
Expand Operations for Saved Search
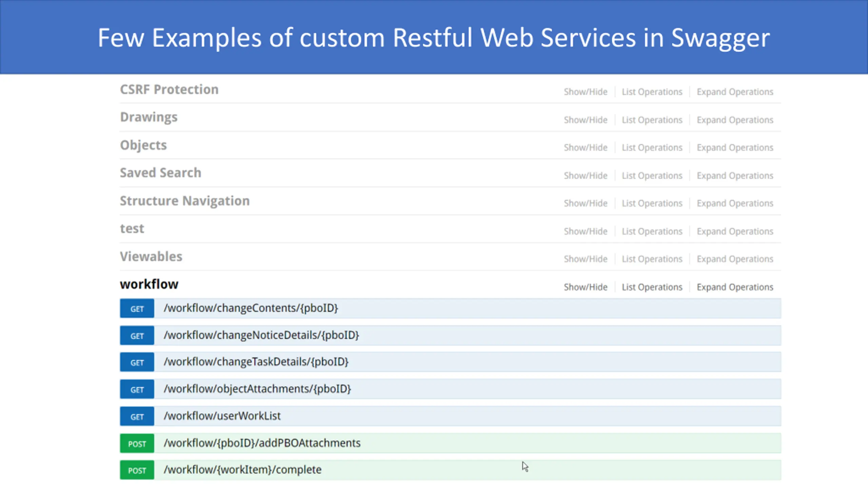[x=735, y=176]
